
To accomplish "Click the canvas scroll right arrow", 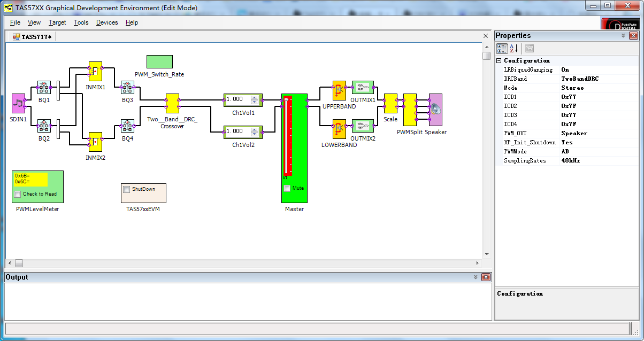I will [478, 263].
